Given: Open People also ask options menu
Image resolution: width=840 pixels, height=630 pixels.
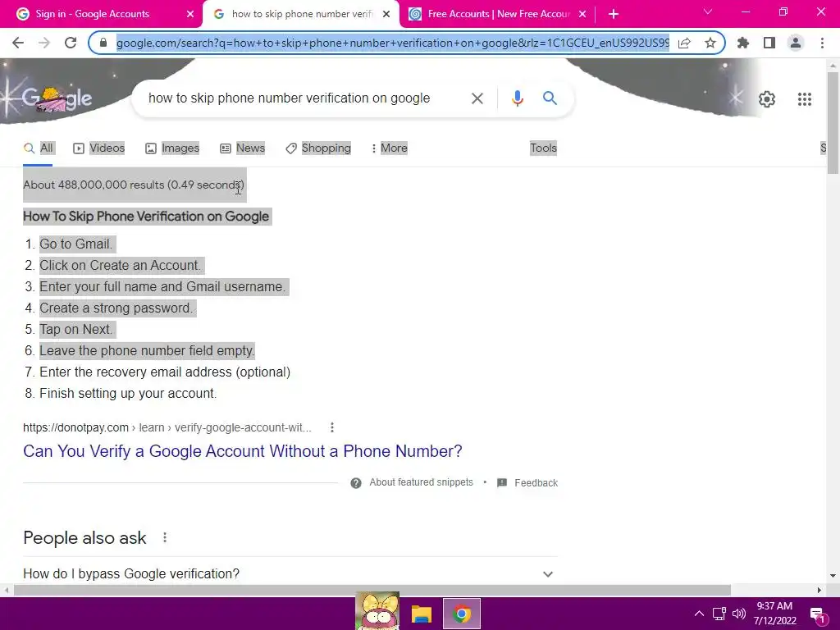Looking at the screenshot, I should (x=165, y=537).
